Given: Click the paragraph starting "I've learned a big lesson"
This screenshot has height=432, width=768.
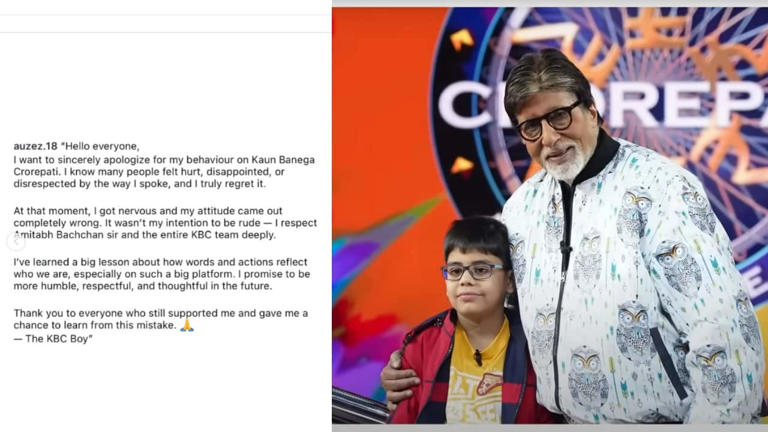Looking at the screenshot, I should tap(162, 274).
